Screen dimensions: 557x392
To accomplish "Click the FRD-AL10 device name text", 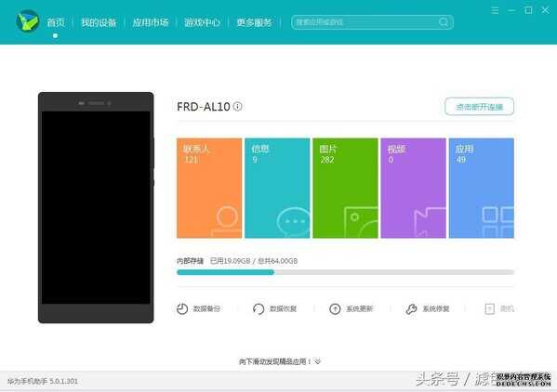I will (204, 107).
